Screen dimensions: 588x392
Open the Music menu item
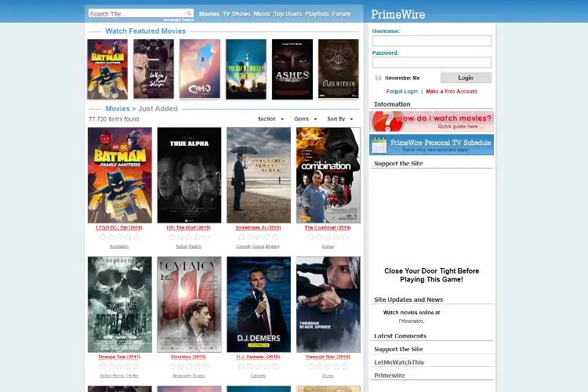coord(262,14)
